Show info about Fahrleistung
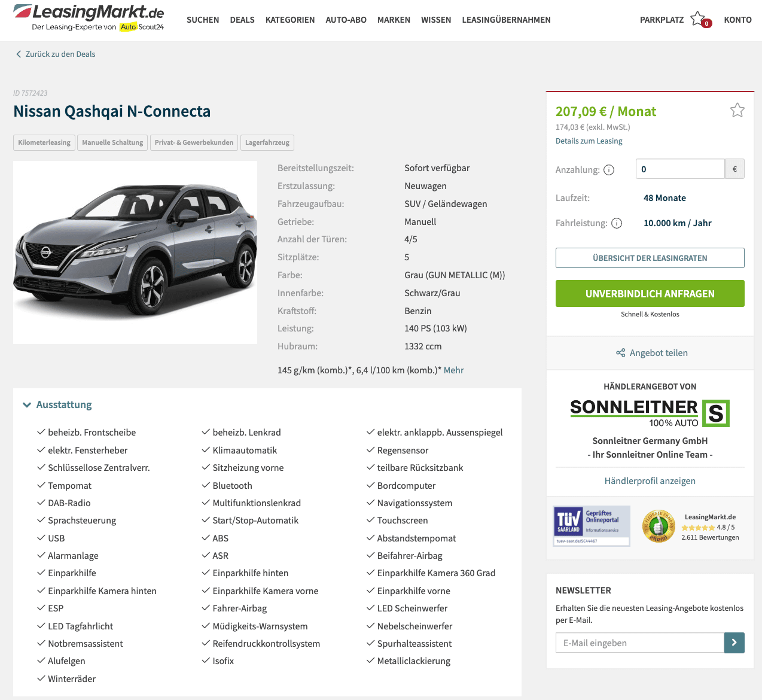 tap(617, 223)
